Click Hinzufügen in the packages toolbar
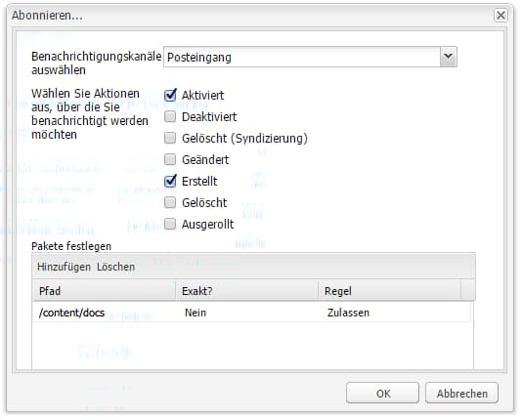Screen dimensions: 522x420 64,267
